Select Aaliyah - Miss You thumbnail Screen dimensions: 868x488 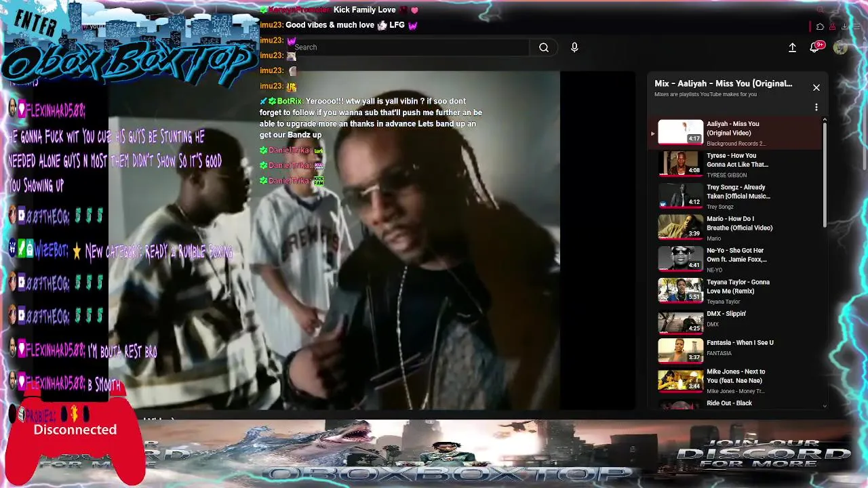pos(680,131)
